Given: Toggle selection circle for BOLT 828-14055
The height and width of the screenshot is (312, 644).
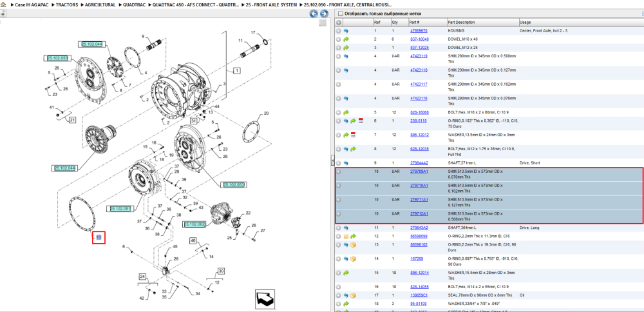Looking at the screenshot, I should (x=339, y=286).
